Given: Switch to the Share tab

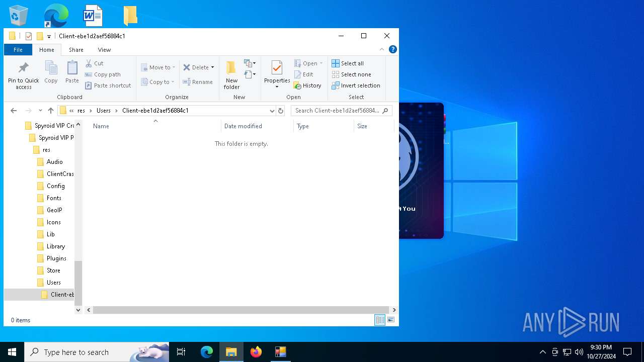Looking at the screenshot, I should click(76, 50).
